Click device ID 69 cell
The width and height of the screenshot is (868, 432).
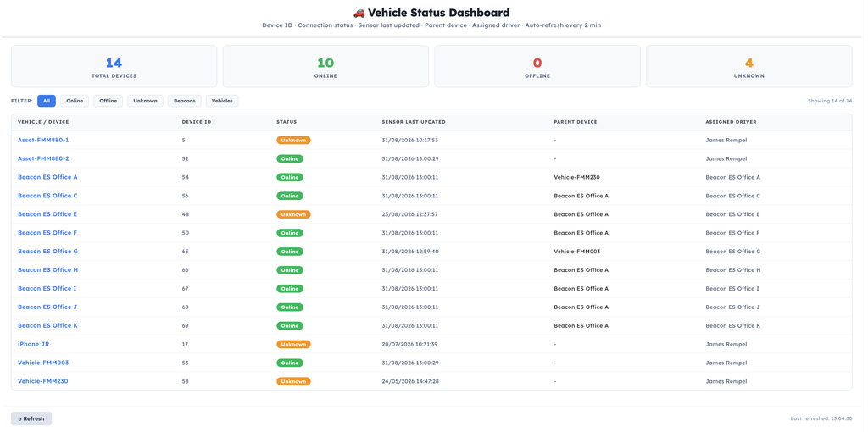click(x=186, y=325)
